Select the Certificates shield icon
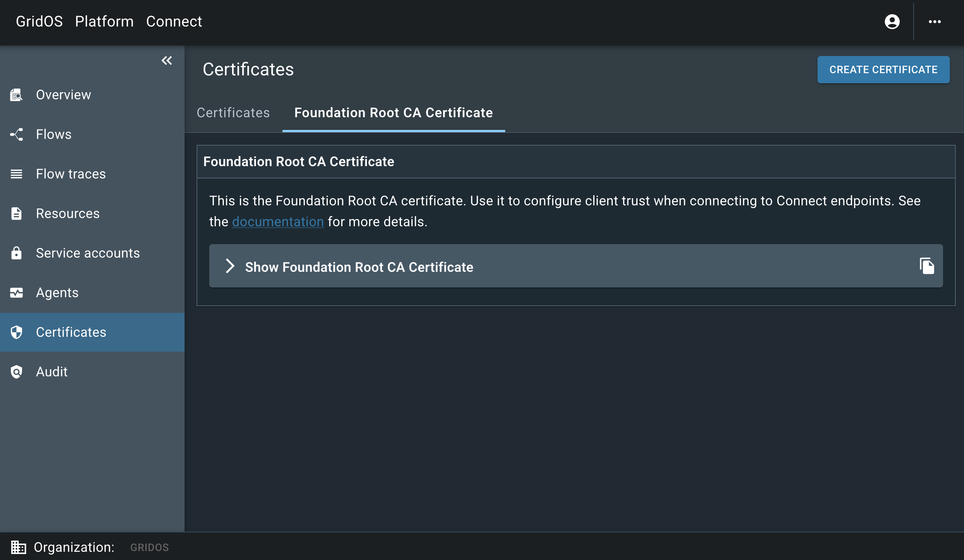The image size is (964, 560). 16,332
